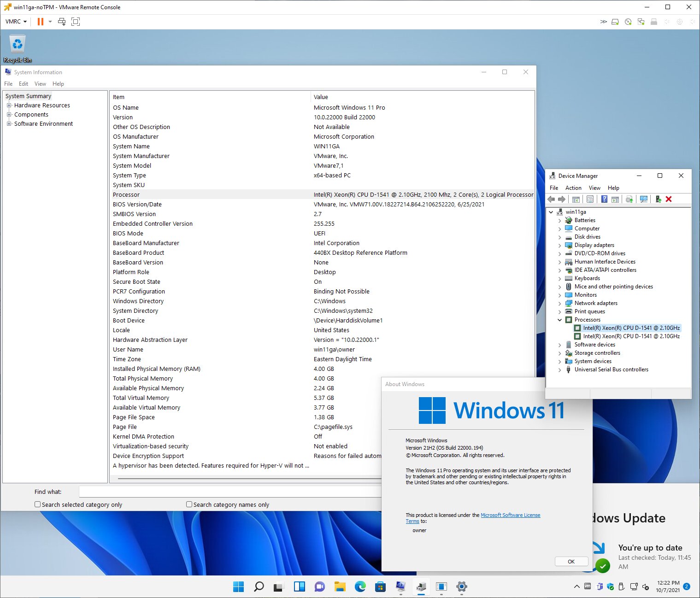This screenshot has width=700, height=598.
Task: Click the VMRC hard disk device icon
Action: click(x=615, y=22)
